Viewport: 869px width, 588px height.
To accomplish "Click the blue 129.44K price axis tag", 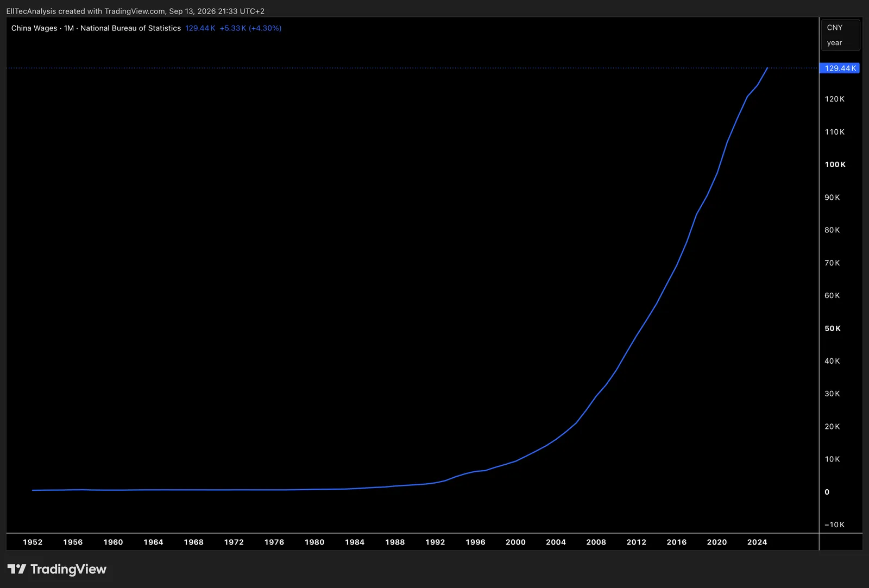I will [x=840, y=68].
